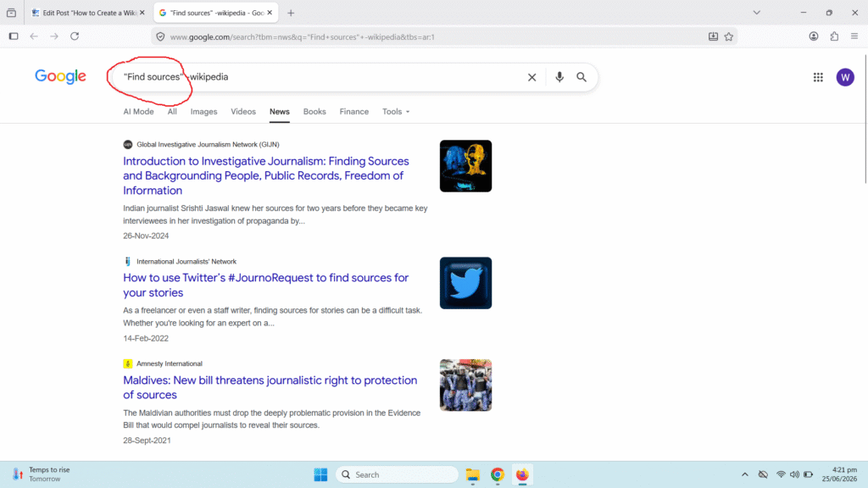
Task: Submit search with magnifying glass icon
Action: click(x=581, y=77)
